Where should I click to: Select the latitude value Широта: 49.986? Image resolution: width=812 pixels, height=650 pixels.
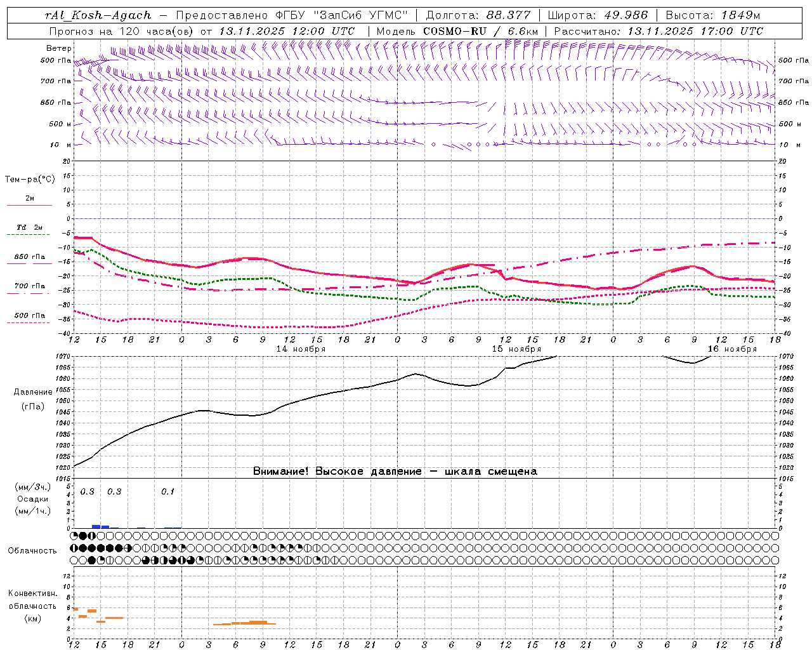[598, 15]
